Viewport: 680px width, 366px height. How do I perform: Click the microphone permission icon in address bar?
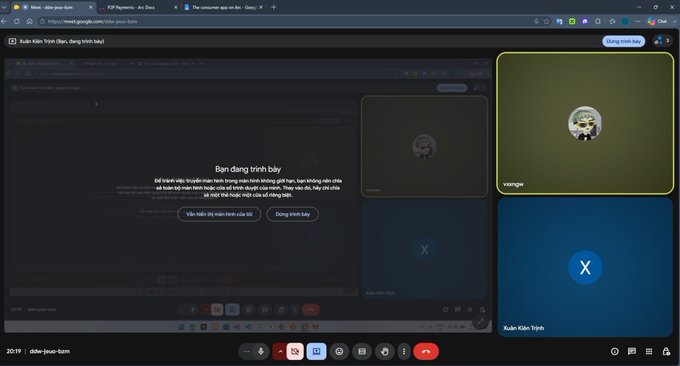pyautogui.click(x=536, y=21)
